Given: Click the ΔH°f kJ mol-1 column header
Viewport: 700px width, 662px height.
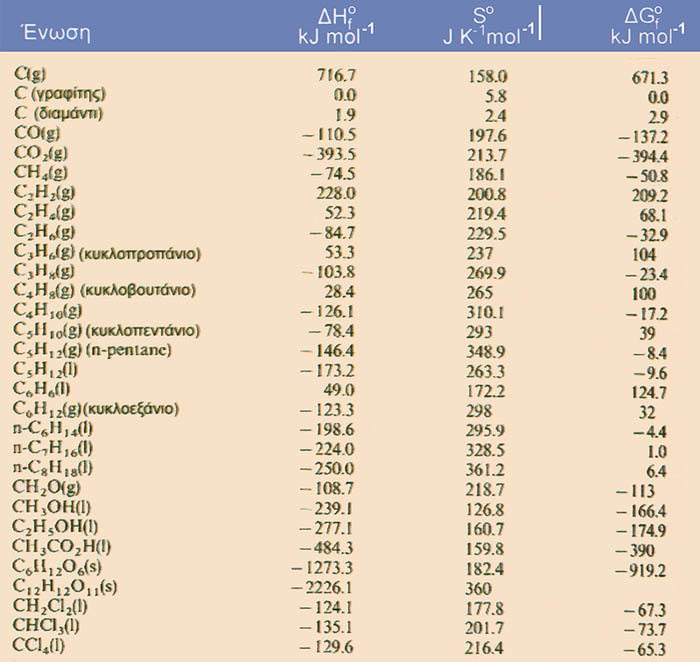Looking at the screenshot, I should point(336,27).
